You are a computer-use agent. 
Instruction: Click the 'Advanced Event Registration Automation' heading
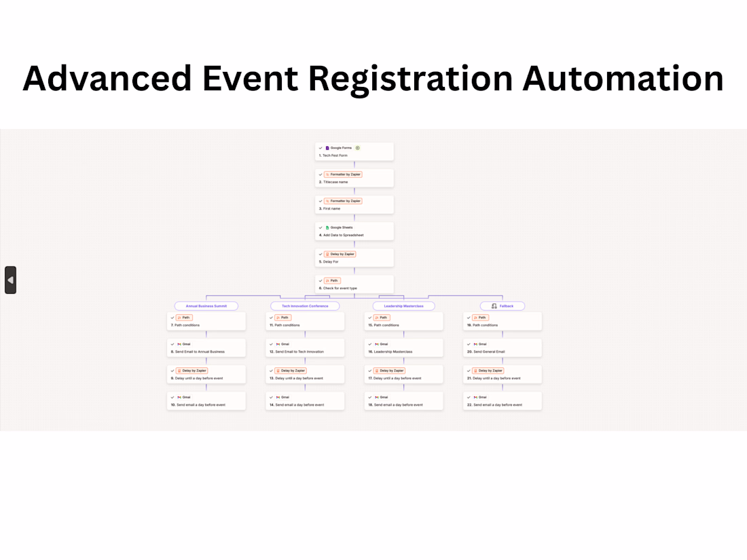(x=373, y=79)
